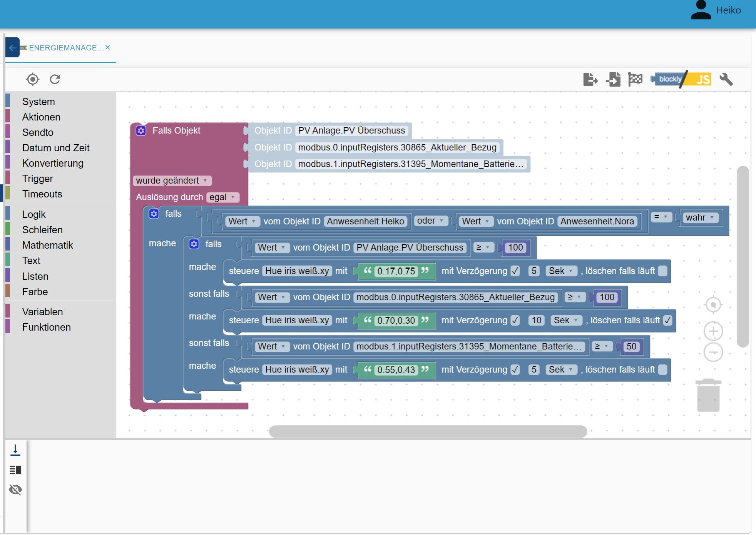The height and width of the screenshot is (535, 756).
Task: Toggle the log hide eye icon
Action: tap(15, 490)
